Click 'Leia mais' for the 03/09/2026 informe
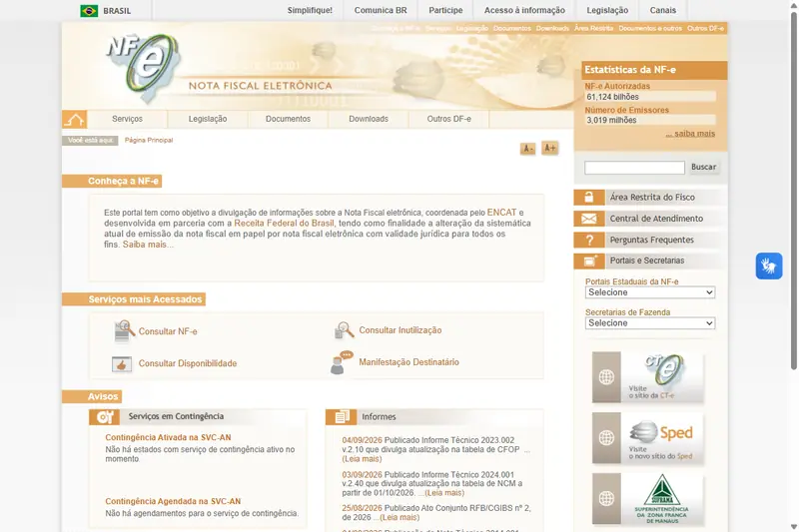The image size is (799, 532). coord(443,493)
